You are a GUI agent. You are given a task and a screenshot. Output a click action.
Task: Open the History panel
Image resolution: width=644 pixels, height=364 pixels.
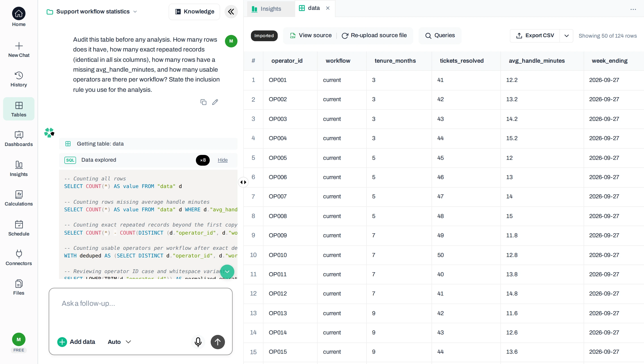point(19,79)
